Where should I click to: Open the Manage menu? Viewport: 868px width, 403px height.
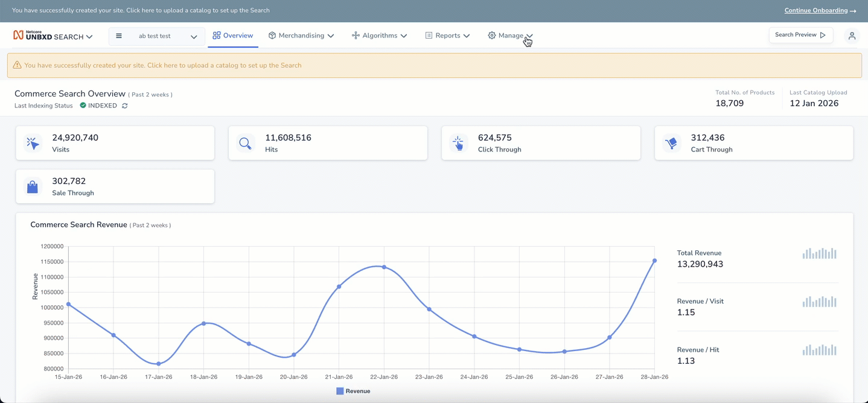tap(510, 36)
